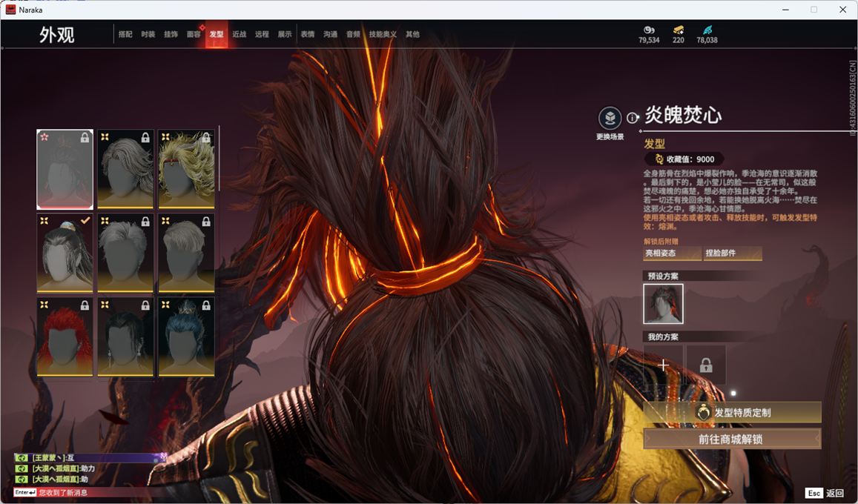The image size is (858, 504).
Task: Select the dark black long hairstyle thumbnail
Action: (x=125, y=336)
